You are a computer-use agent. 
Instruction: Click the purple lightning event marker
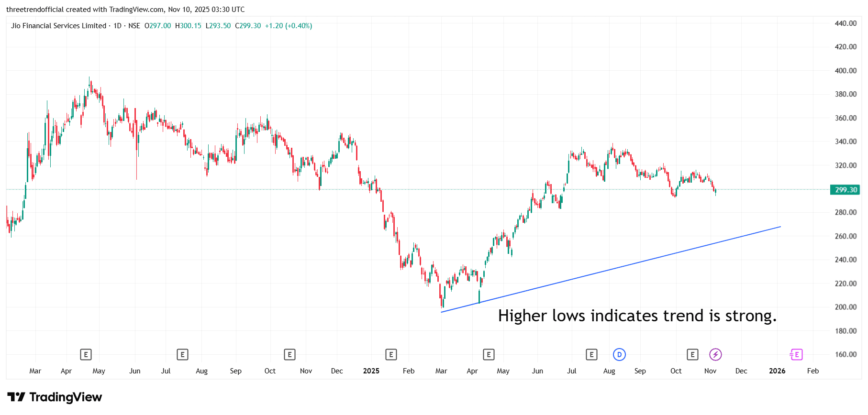(715, 355)
